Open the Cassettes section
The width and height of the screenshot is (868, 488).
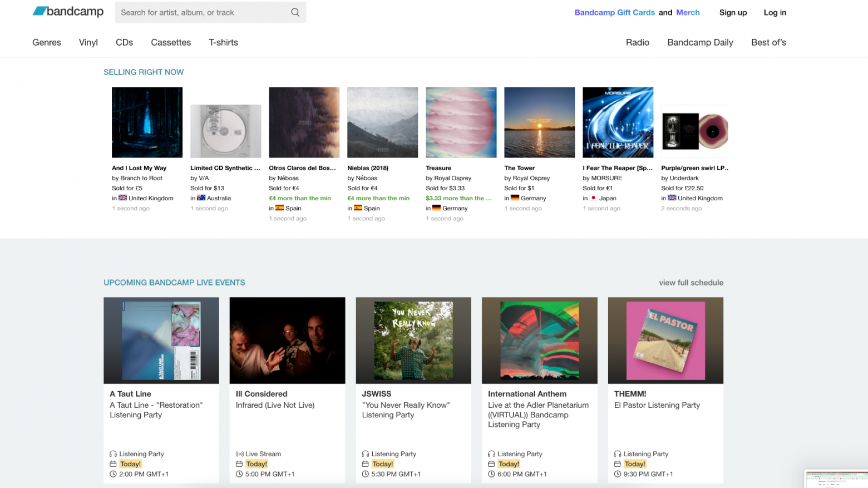pos(171,42)
